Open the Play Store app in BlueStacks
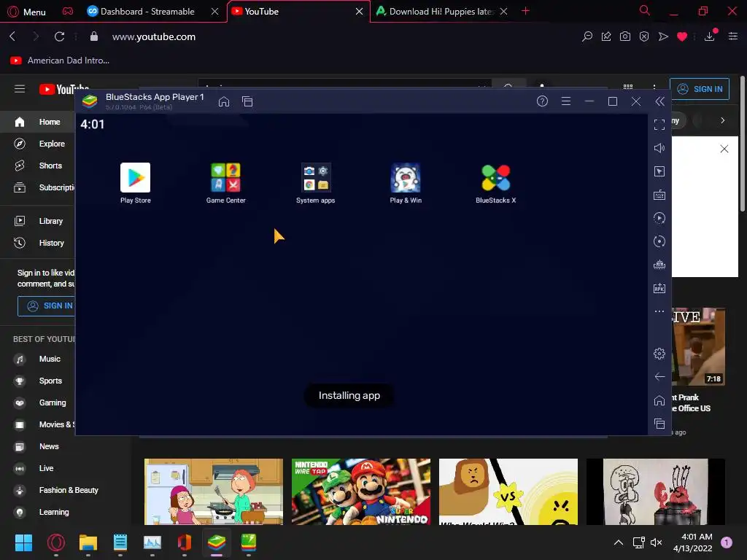 (135, 183)
